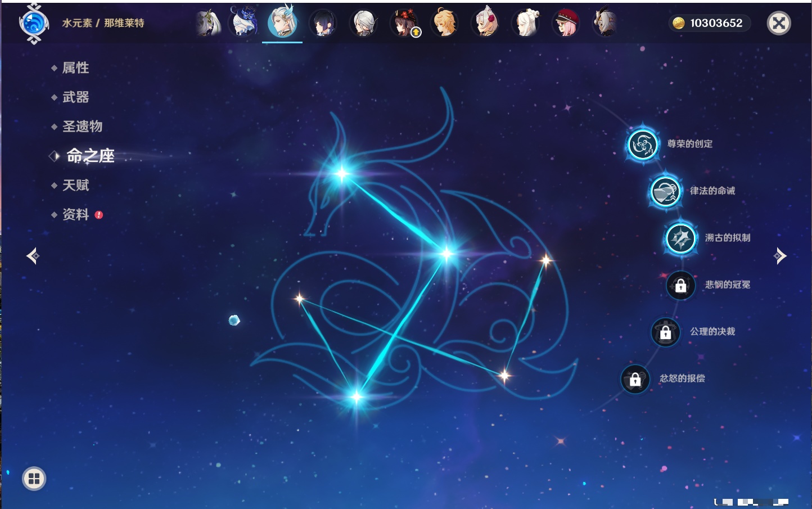
Task: Open the 武器 weapon tab
Action: click(75, 97)
